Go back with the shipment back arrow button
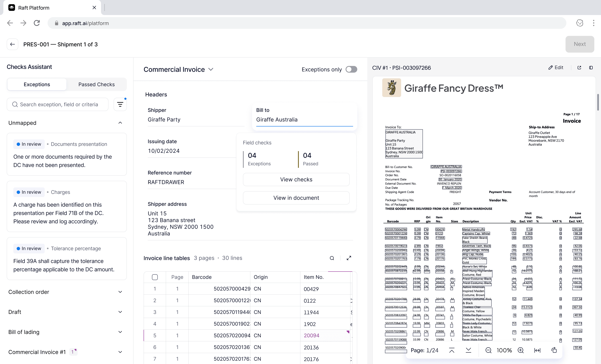 pyautogui.click(x=13, y=44)
